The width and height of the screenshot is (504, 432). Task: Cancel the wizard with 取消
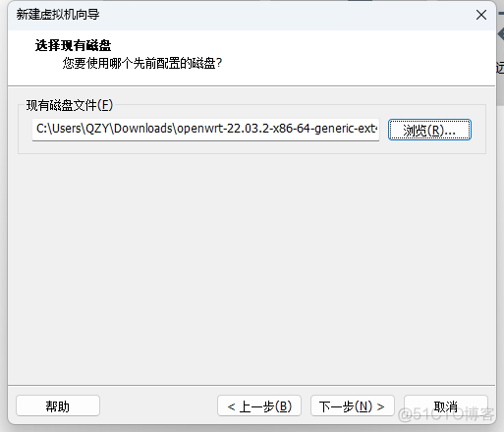coord(446,405)
